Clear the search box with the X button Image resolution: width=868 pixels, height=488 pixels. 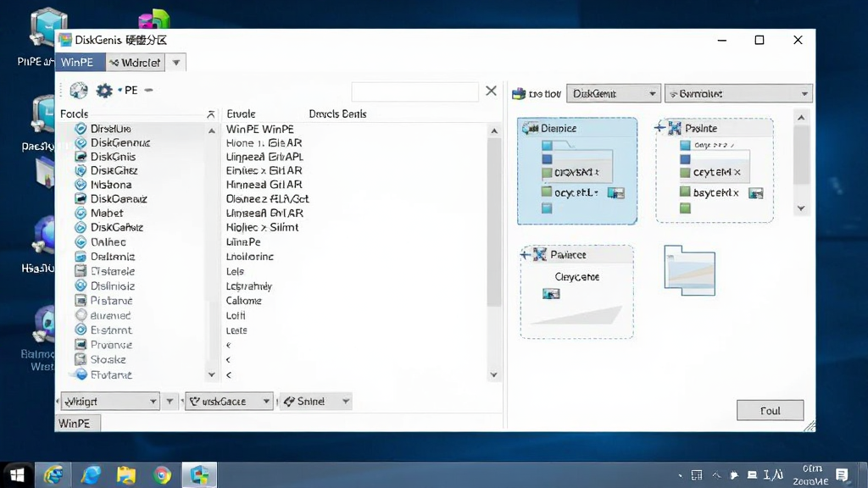coord(491,91)
